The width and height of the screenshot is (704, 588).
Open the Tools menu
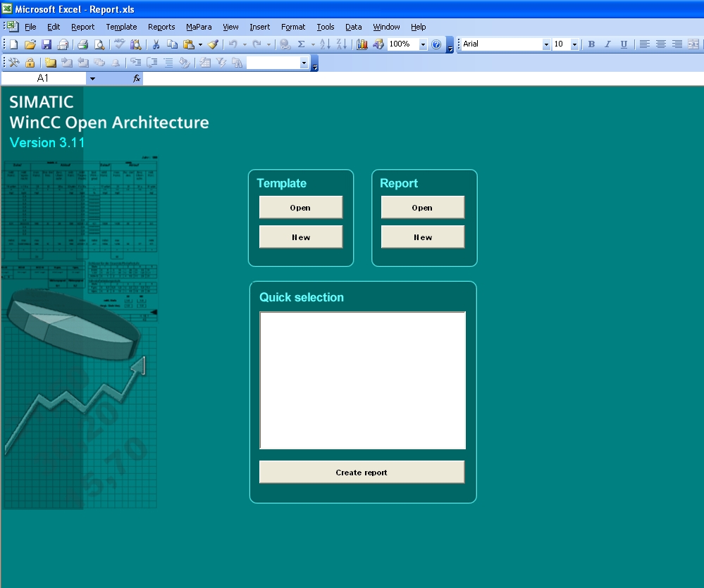point(325,27)
